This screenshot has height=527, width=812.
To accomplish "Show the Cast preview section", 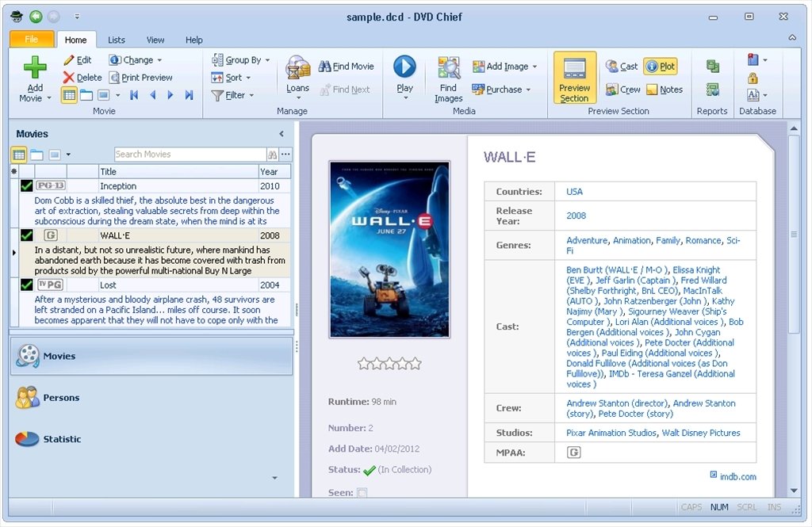I will point(622,67).
